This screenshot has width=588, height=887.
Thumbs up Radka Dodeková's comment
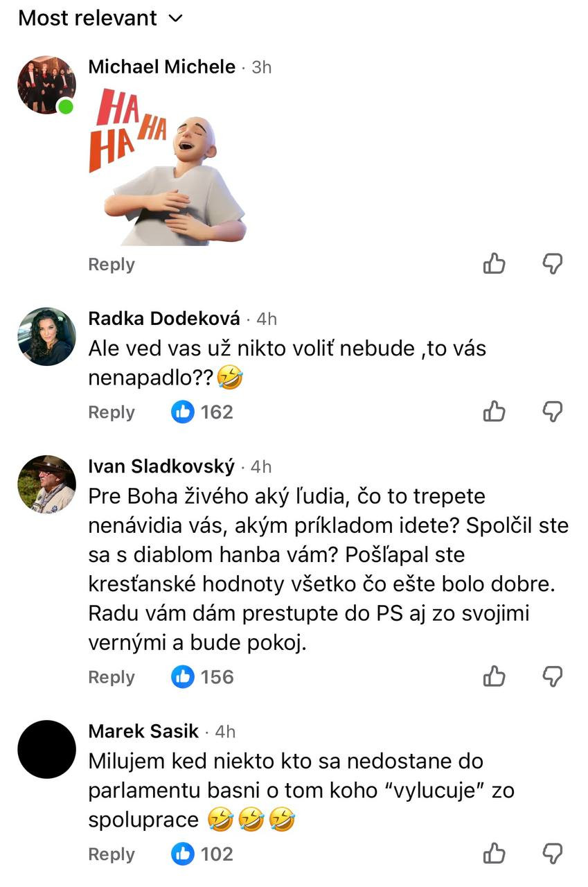pos(494,412)
